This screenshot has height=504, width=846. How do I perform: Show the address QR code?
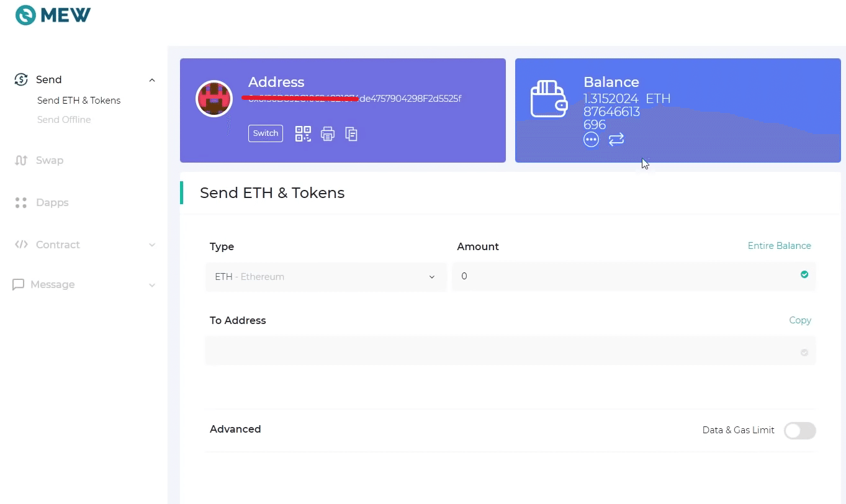(x=303, y=133)
